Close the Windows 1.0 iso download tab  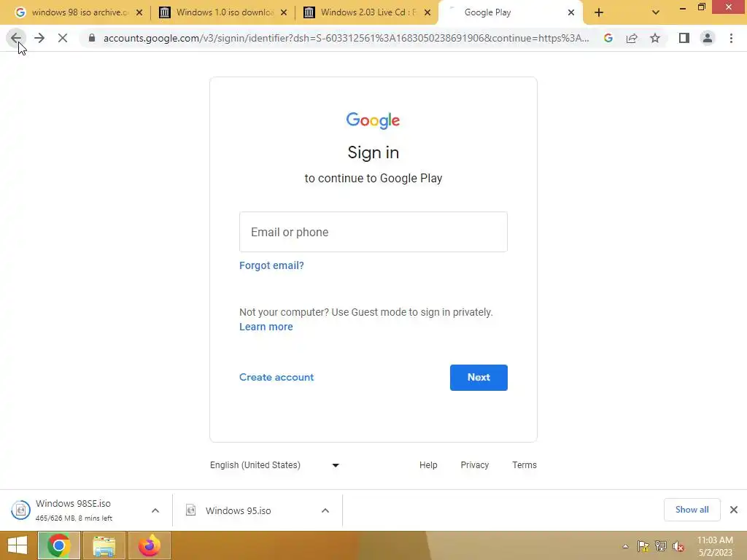284,13
